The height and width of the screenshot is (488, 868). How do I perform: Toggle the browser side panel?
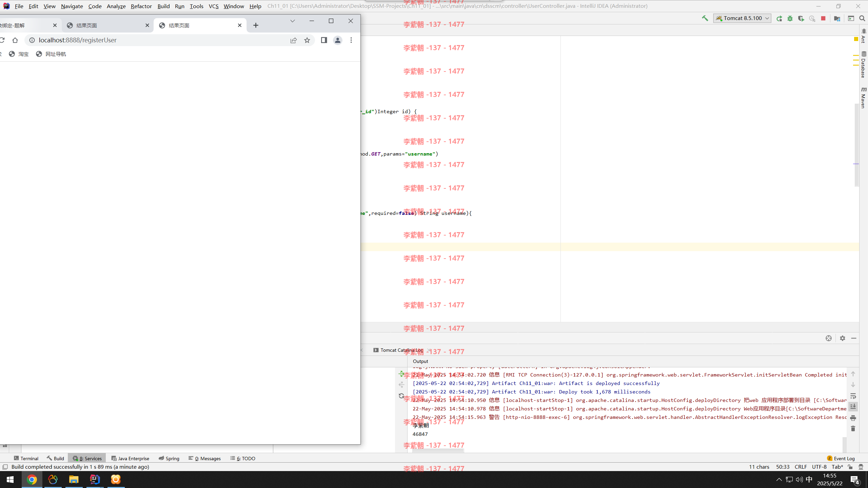click(324, 40)
